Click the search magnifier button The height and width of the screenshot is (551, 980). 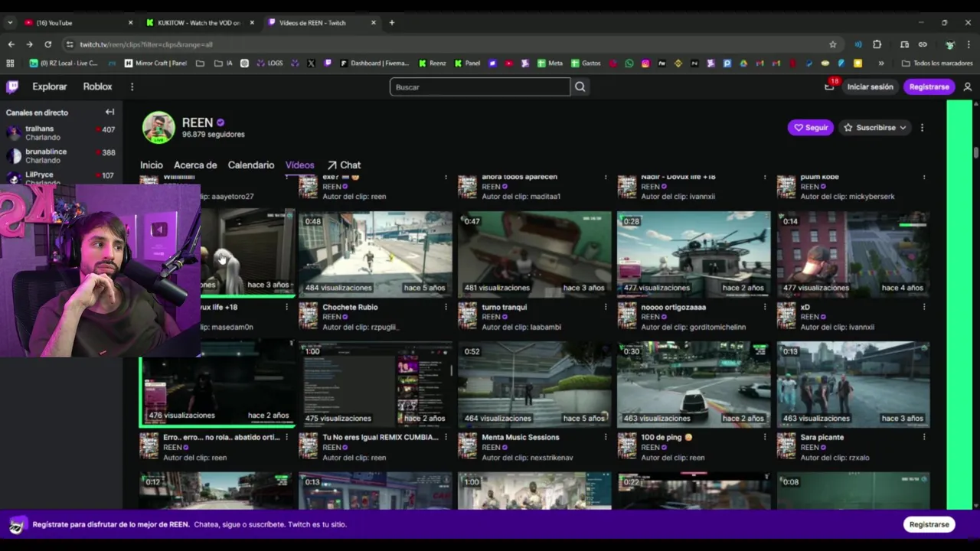point(580,86)
